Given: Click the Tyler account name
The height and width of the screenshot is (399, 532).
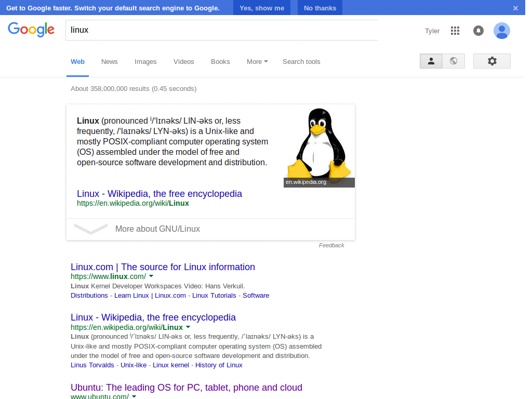Looking at the screenshot, I should coord(432,31).
